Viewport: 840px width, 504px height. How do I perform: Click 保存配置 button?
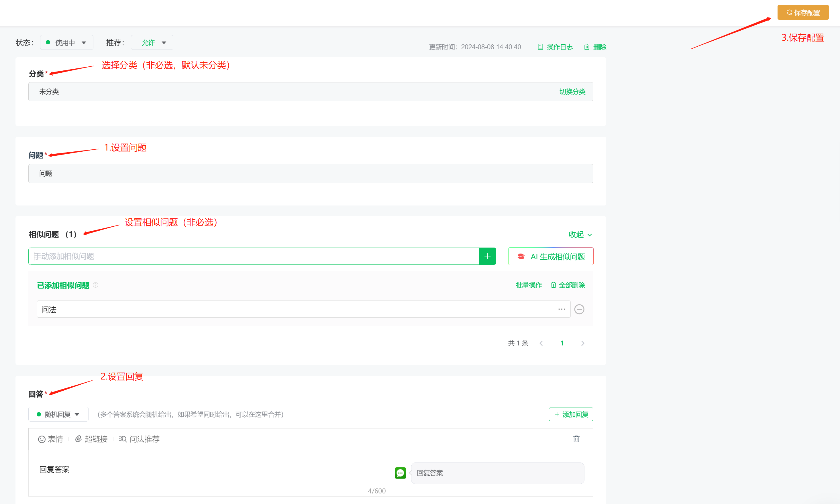(802, 13)
